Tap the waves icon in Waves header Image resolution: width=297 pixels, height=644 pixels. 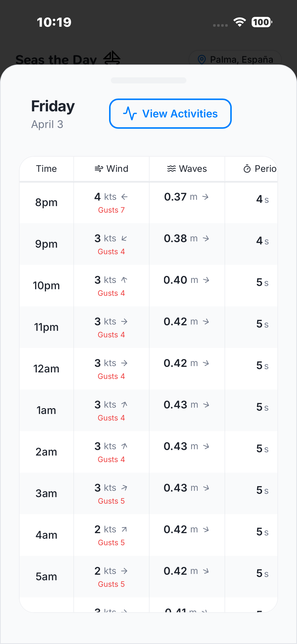tap(171, 169)
